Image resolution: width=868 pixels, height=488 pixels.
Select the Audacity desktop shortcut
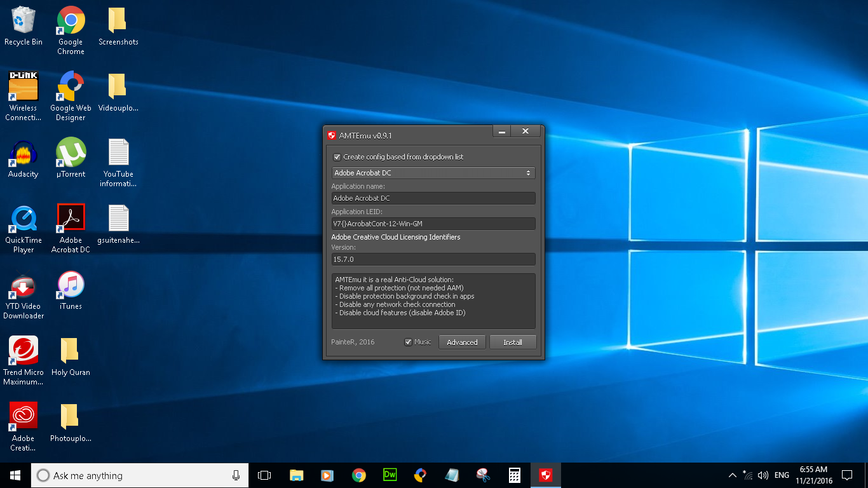click(x=24, y=159)
